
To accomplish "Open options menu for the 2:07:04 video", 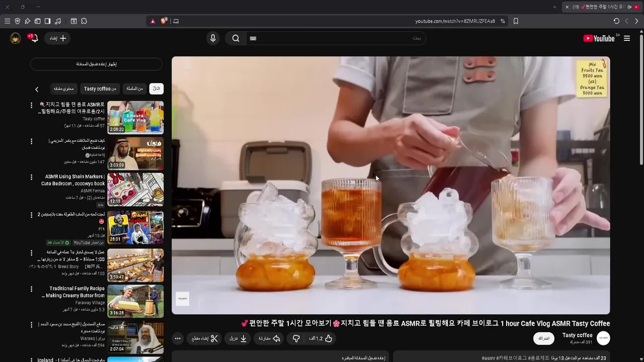I will tap(31, 325).
